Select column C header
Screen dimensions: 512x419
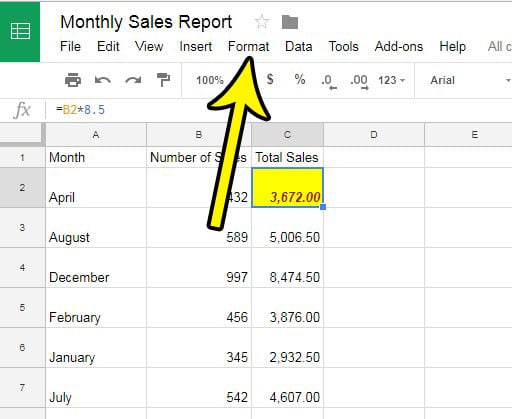click(287, 135)
